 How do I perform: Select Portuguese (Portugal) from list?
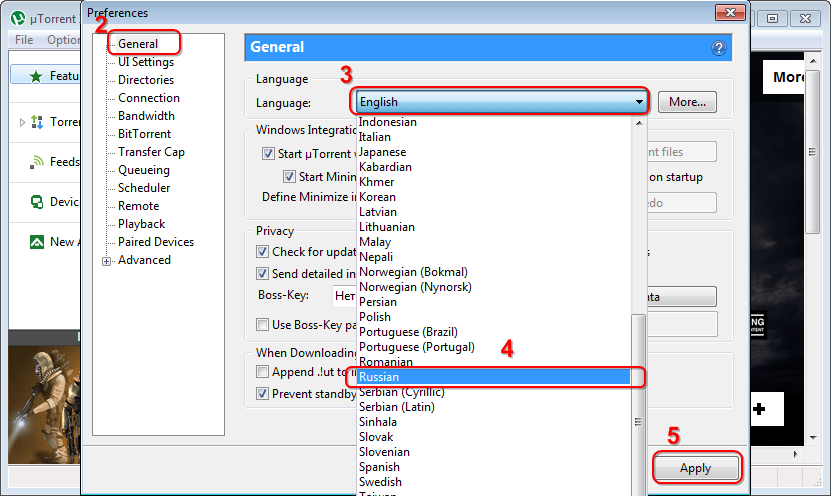coord(494,347)
